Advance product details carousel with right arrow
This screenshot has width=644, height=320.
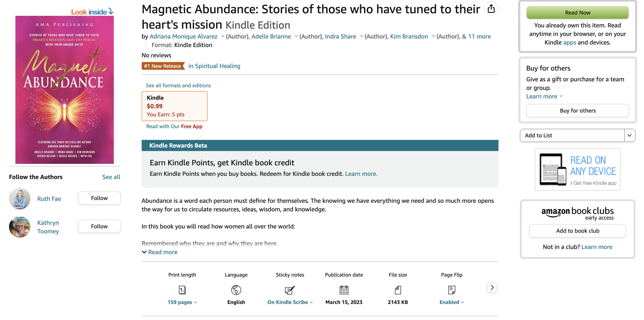492,288
